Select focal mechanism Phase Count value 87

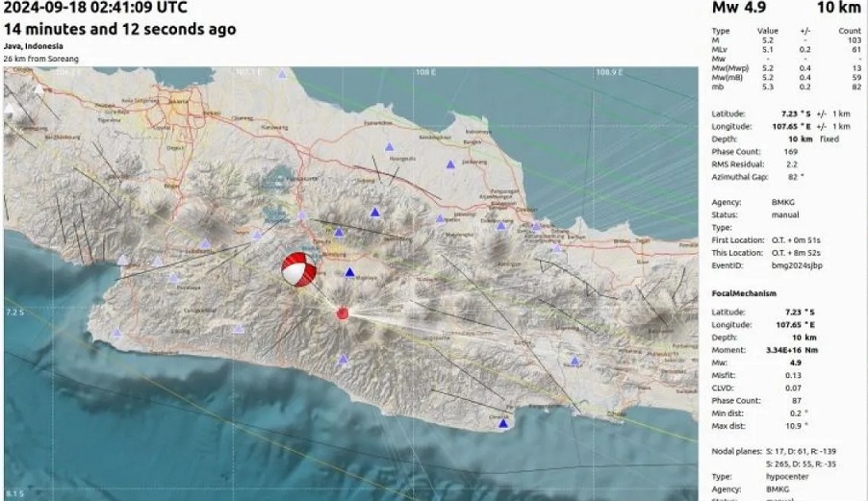(x=796, y=401)
